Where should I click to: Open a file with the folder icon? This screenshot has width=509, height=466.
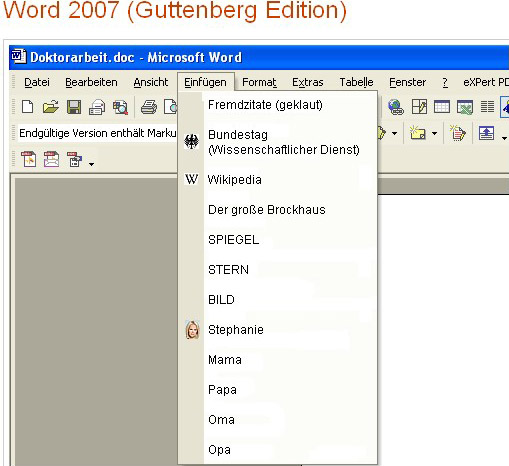(x=51, y=107)
